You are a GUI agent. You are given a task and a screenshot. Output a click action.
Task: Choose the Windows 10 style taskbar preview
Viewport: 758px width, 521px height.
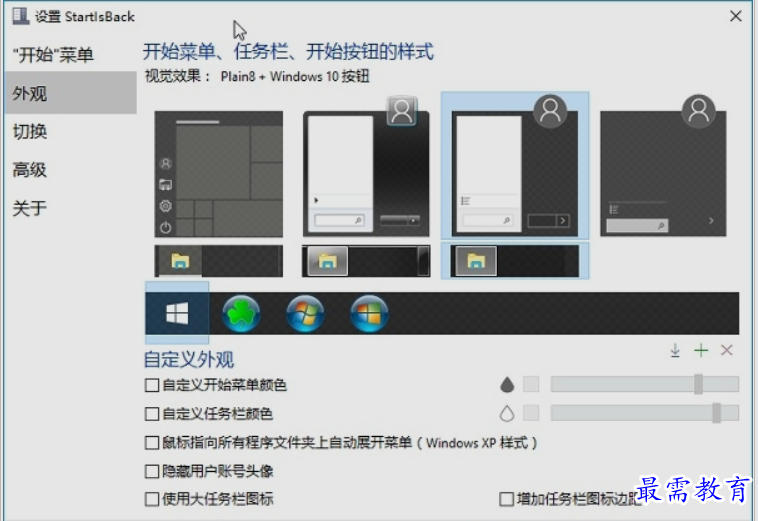tap(219, 261)
